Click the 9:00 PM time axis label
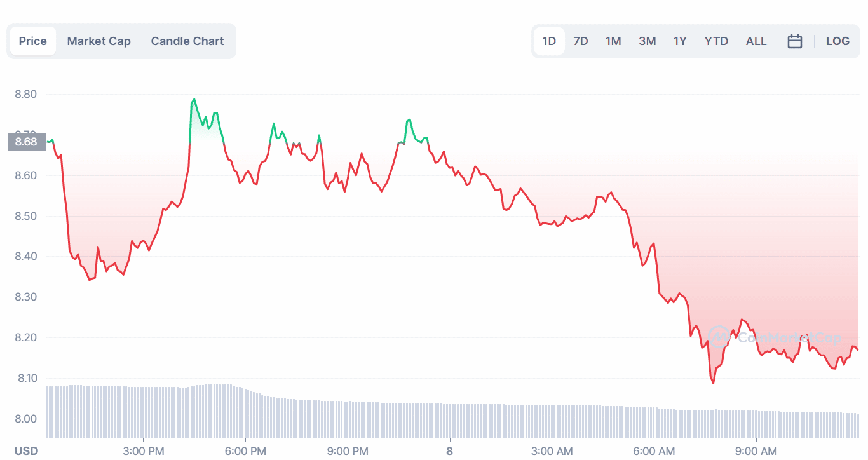The height and width of the screenshot is (460, 868). pyautogui.click(x=348, y=451)
